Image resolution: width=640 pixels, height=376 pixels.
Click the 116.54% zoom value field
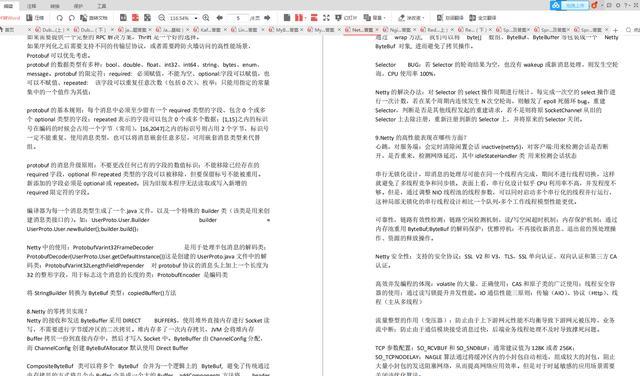180,18
